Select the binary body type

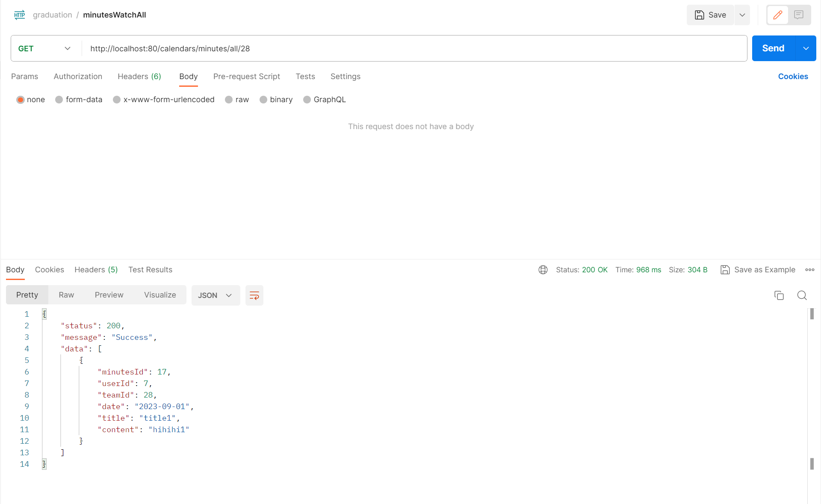pos(276,100)
